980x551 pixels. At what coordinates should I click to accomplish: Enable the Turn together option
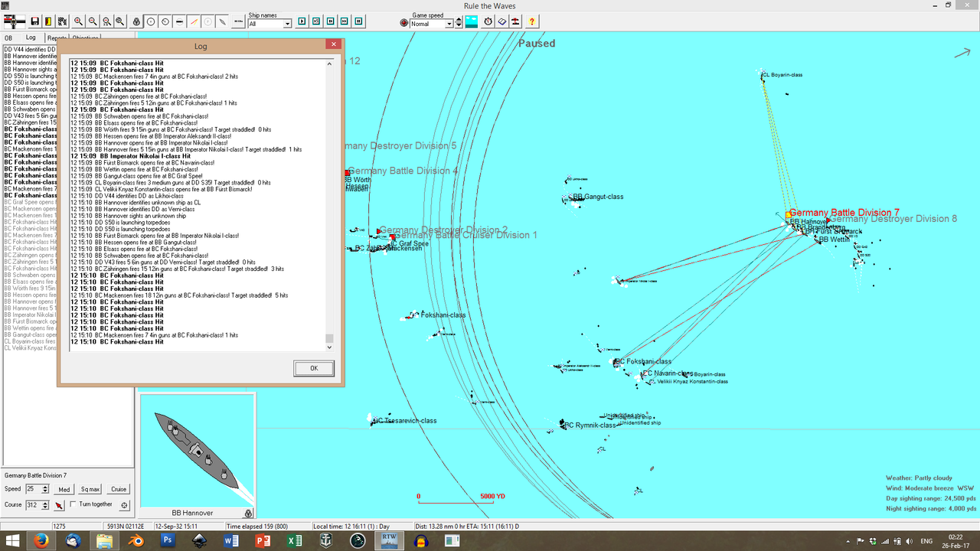coord(74,504)
